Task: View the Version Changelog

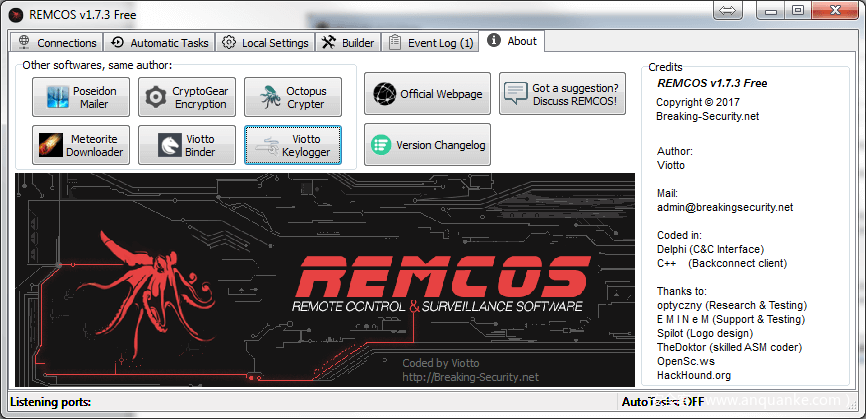Action: click(x=427, y=145)
